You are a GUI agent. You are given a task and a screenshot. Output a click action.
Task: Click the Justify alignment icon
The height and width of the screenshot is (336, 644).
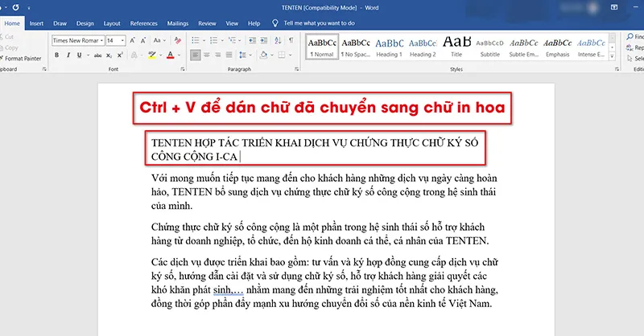229,55
